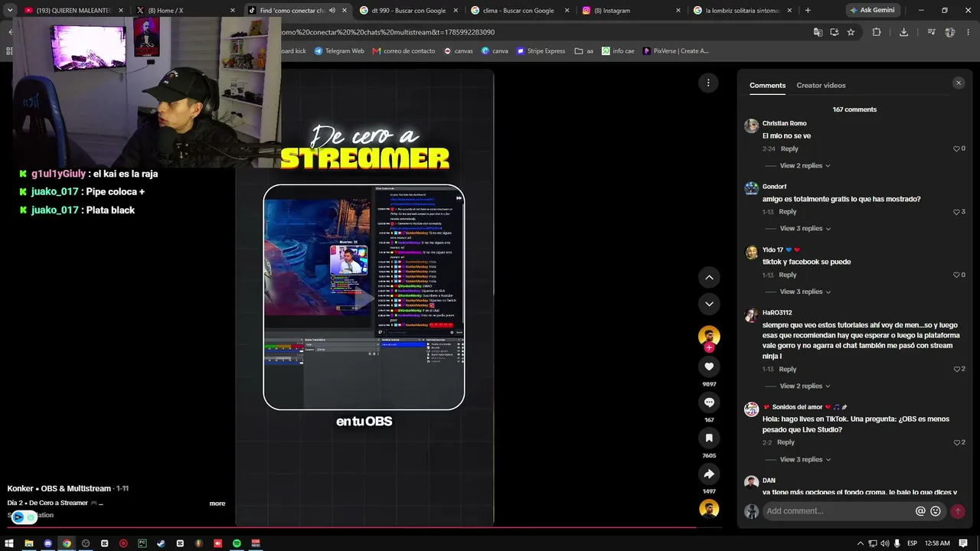Screen dimensions: 980x551
Task: Open the 'Stripe Express' bookmark
Action: tap(541, 51)
